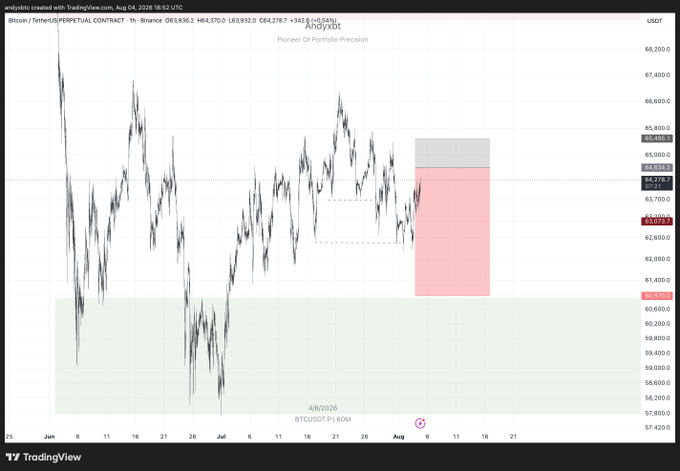Click the red 63,073.7 price label

(x=657, y=221)
